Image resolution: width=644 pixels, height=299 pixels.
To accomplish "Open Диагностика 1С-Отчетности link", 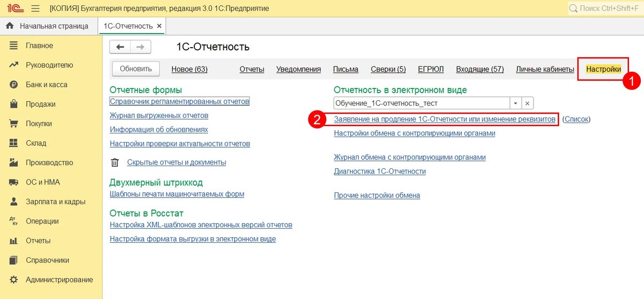I will [x=379, y=171].
